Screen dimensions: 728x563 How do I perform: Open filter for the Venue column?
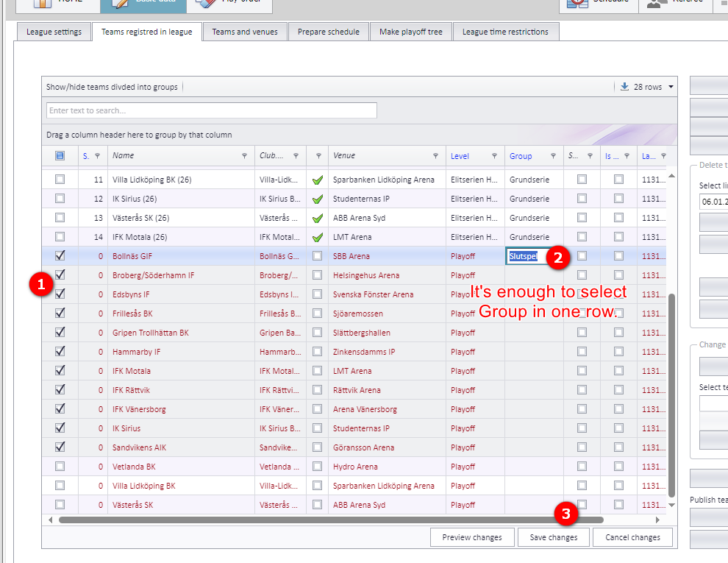pos(435,156)
